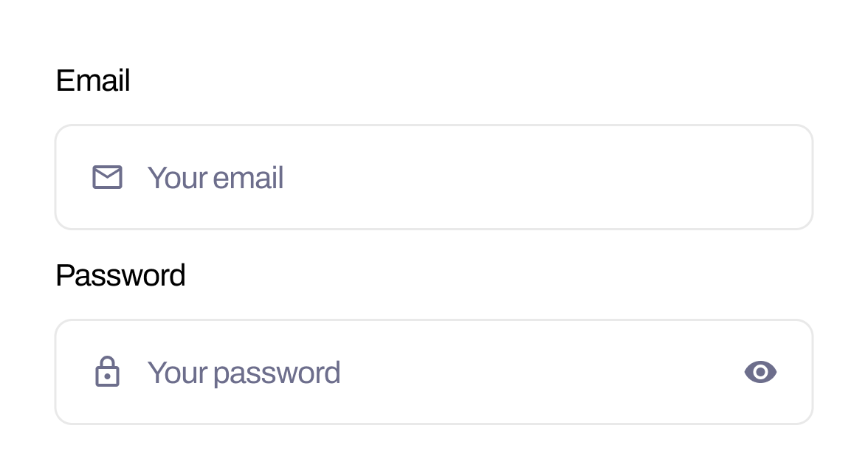This screenshot has height=476, width=868.
Task: Tap the lock icon beside "Your password"
Action: point(108,371)
